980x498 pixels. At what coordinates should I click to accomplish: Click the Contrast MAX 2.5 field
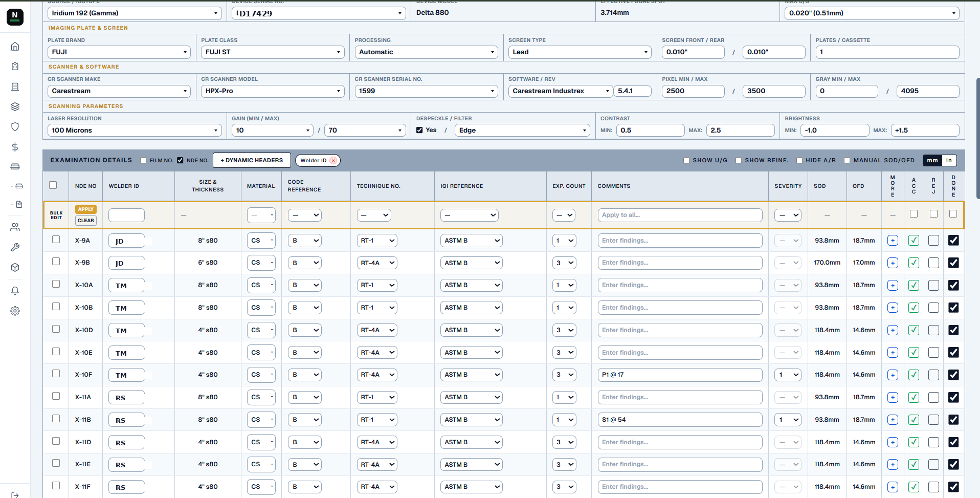tap(740, 131)
